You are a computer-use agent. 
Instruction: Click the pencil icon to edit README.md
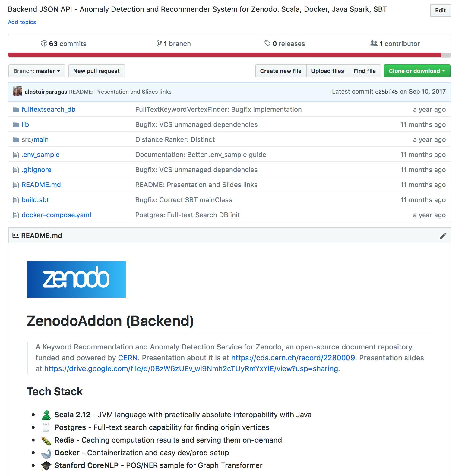coord(443,236)
